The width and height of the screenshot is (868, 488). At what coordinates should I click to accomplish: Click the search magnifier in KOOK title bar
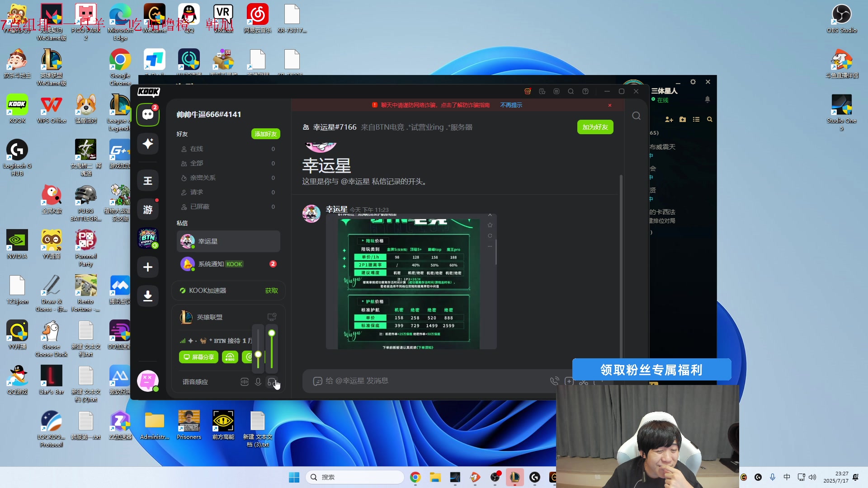point(571,91)
